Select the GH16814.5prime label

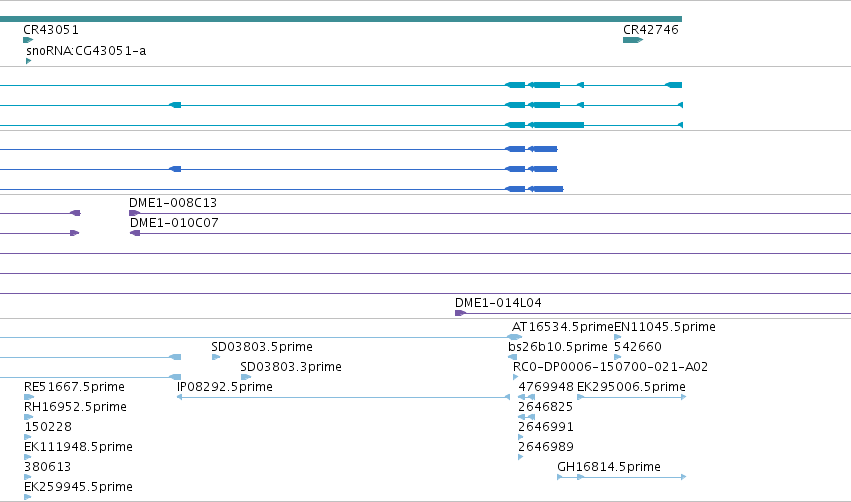(609, 467)
